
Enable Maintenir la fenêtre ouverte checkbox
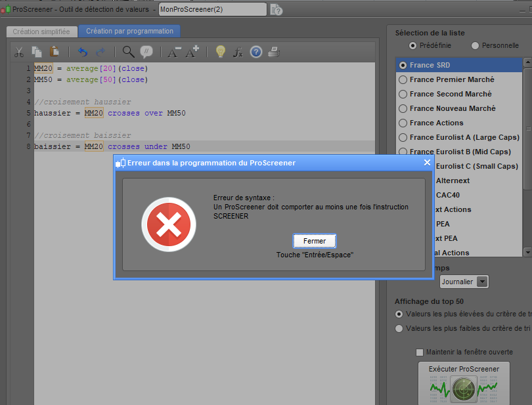[420, 352]
